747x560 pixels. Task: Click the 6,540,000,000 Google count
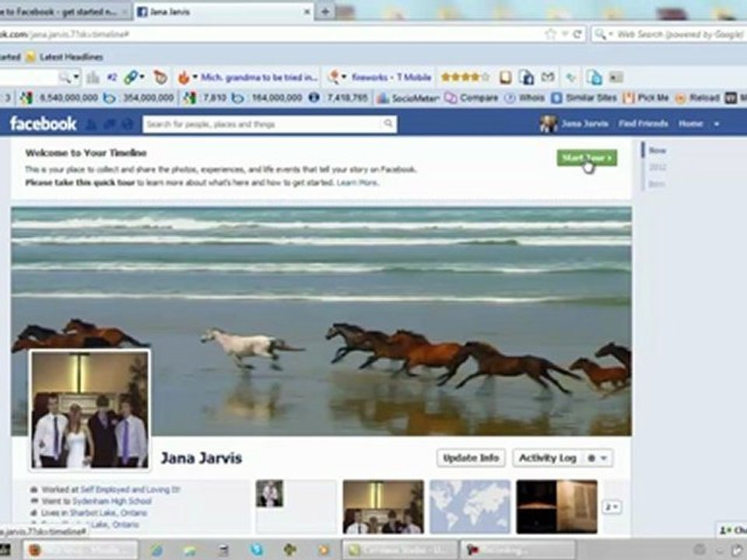point(68,98)
